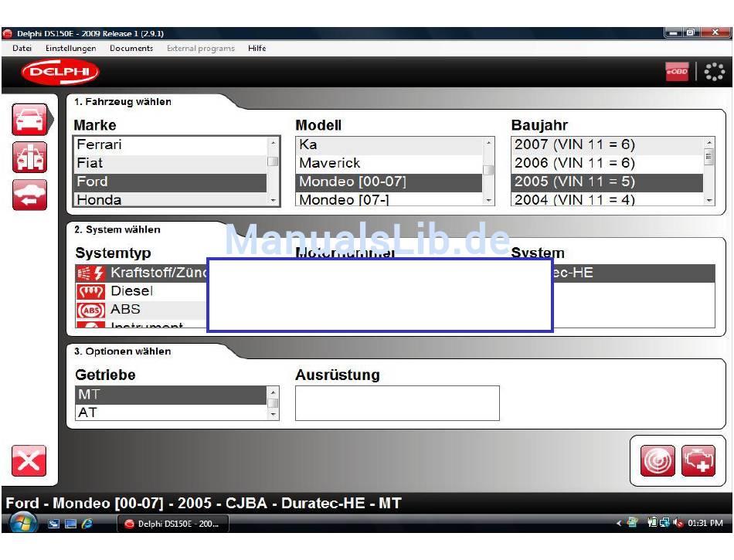Click Baujahr list scroll down arrow
Viewport: 734px width, 560px height.
709,200
